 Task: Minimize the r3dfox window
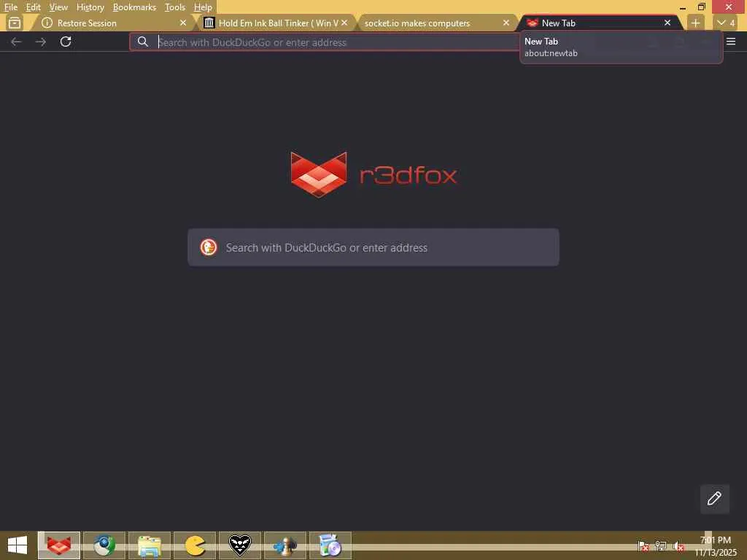683,7
